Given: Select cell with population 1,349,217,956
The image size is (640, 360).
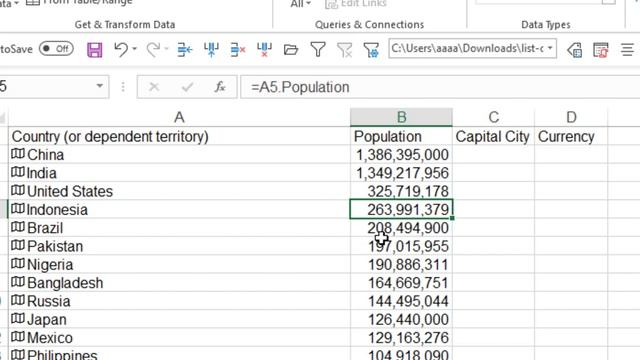Looking at the screenshot, I should (401, 173).
